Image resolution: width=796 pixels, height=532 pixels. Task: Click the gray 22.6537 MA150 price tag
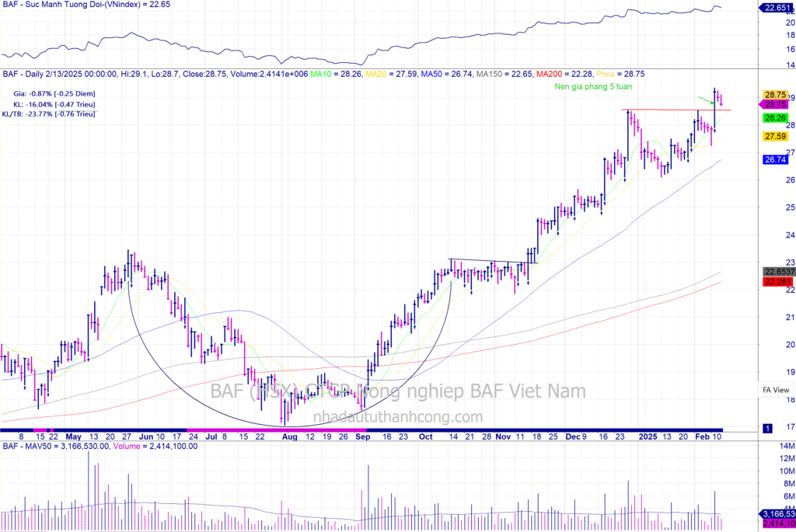[777, 272]
